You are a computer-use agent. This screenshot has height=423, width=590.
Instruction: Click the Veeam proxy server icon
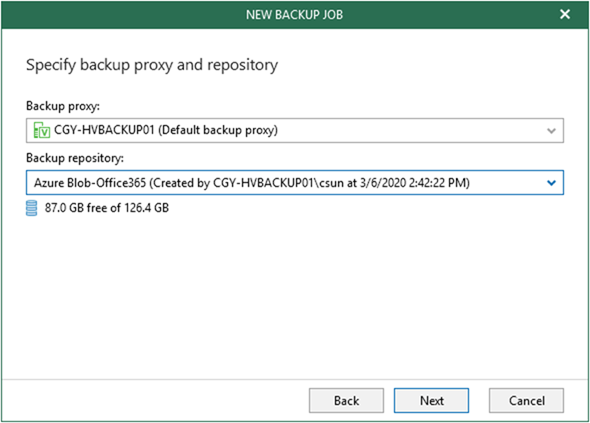[42, 130]
